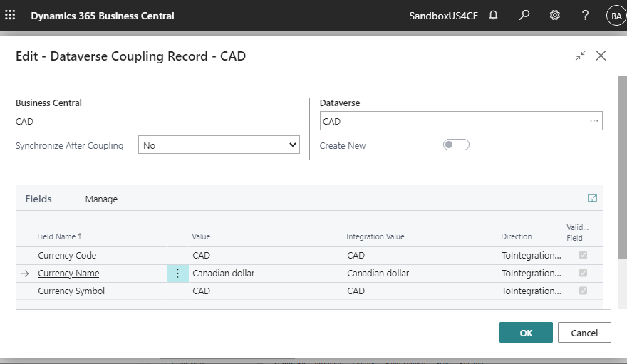Click the Create New label
Viewport: 627px width, 364px height.
[x=343, y=145]
